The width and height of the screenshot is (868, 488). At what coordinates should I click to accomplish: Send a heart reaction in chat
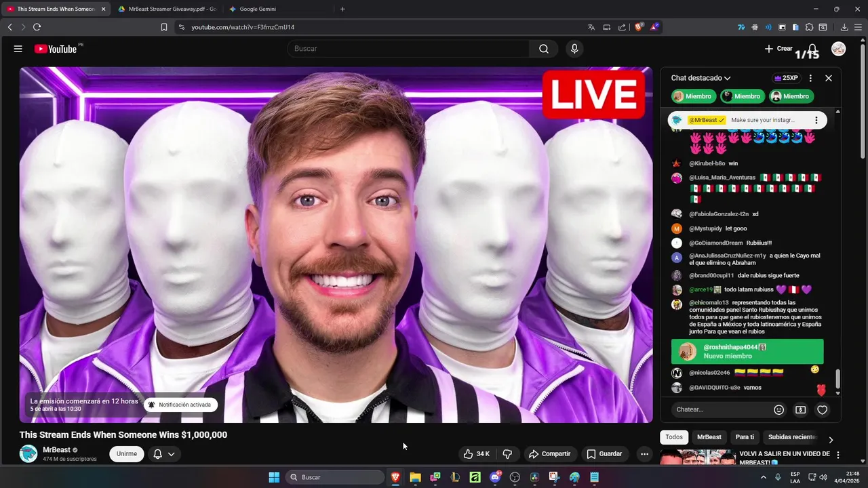(823, 409)
